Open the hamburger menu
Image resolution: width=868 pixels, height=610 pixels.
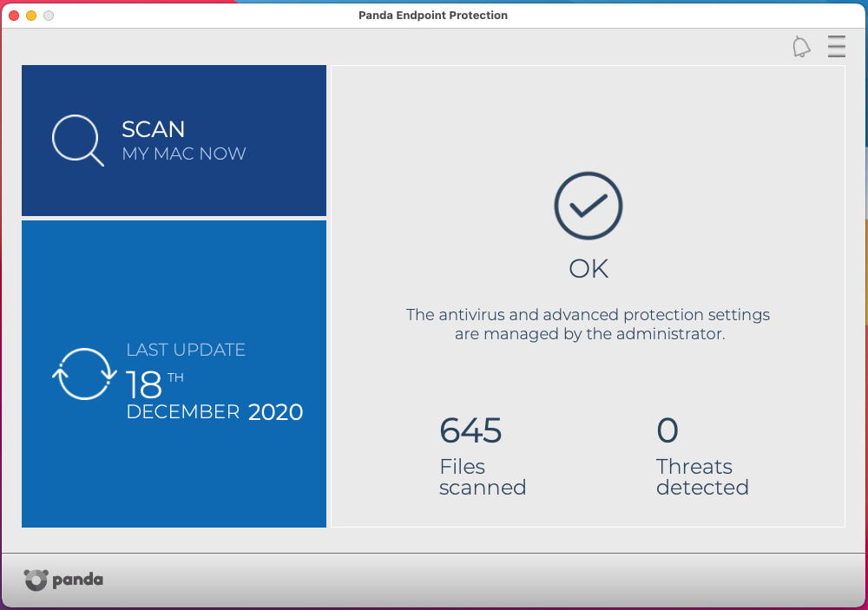point(837,47)
